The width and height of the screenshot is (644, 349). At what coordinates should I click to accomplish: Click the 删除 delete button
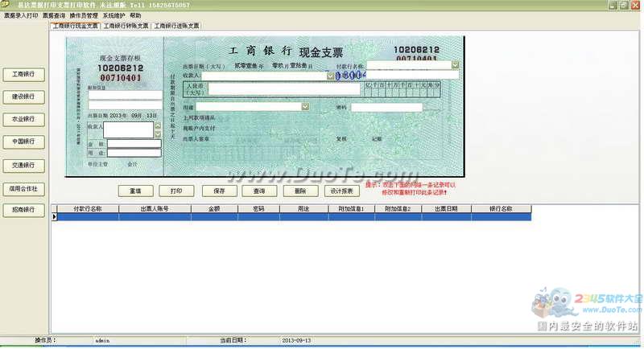pyautogui.click(x=300, y=191)
